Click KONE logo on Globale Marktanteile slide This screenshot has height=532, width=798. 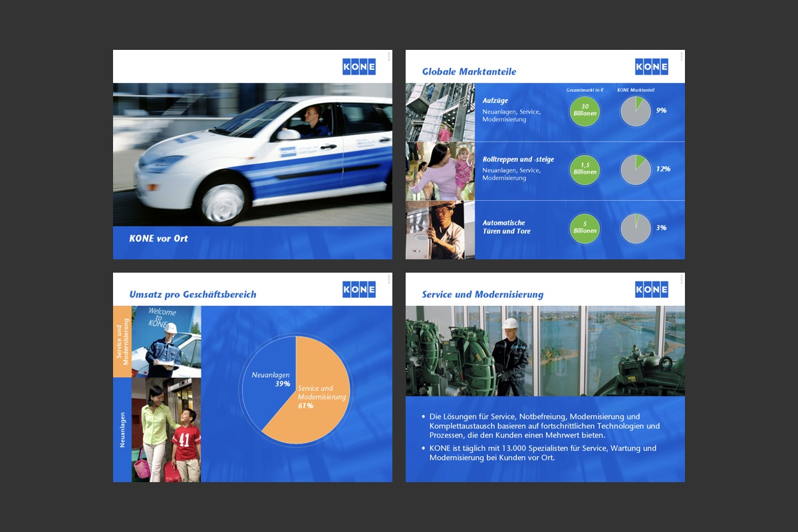[x=652, y=66]
